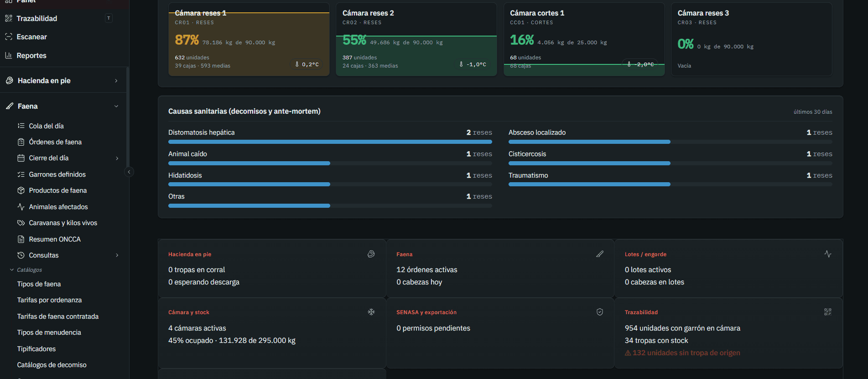The width and height of the screenshot is (868, 379).
Task: Click the Animales afectados pulse icon
Action: click(21, 207)
